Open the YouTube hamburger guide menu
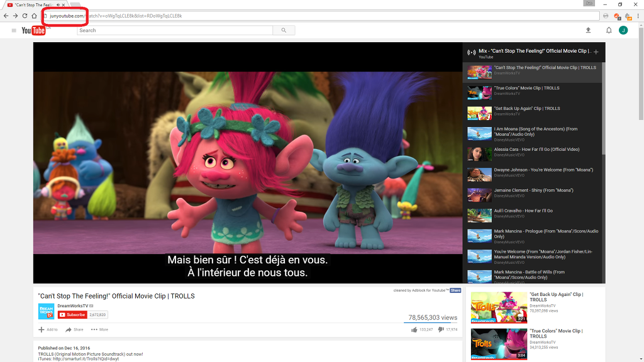The width and height of the screenshot is (644, 362). [x=14, y=30]
